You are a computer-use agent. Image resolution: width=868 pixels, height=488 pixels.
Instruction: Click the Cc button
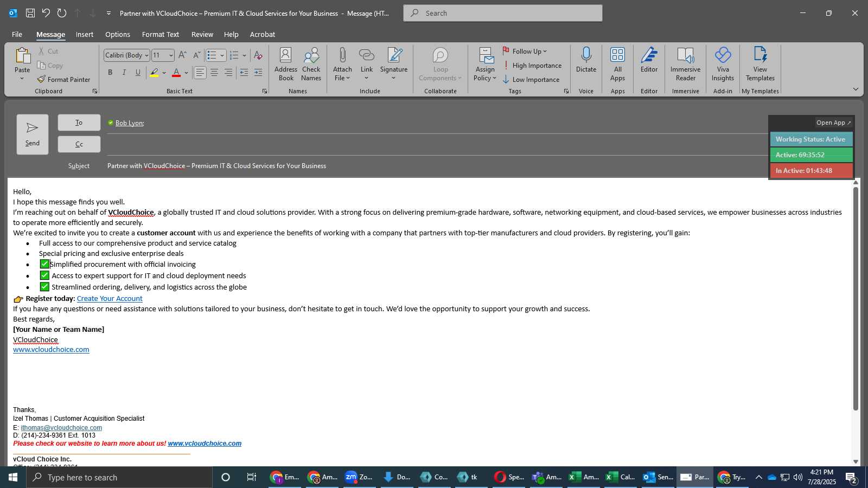[x=79, y=144]
